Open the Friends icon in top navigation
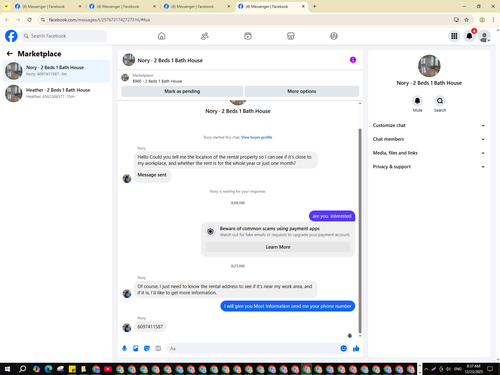This screenshot has width=500, height=375. click(x=205, y=36)
